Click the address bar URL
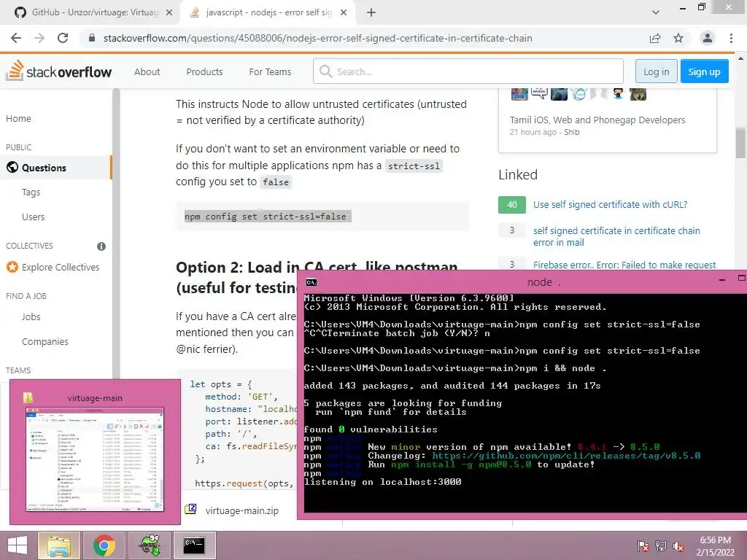The image size is (747, 560). 318,38
